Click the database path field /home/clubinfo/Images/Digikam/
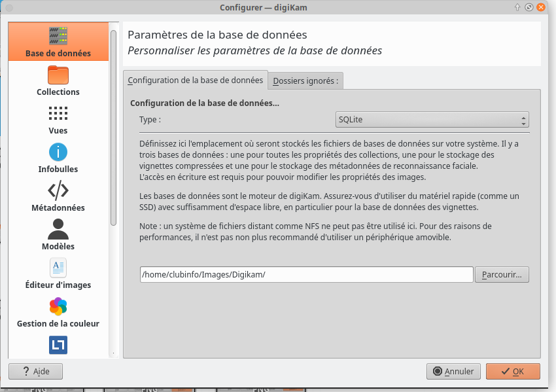The height and width of the screenshot is (392, 556). 307,275
